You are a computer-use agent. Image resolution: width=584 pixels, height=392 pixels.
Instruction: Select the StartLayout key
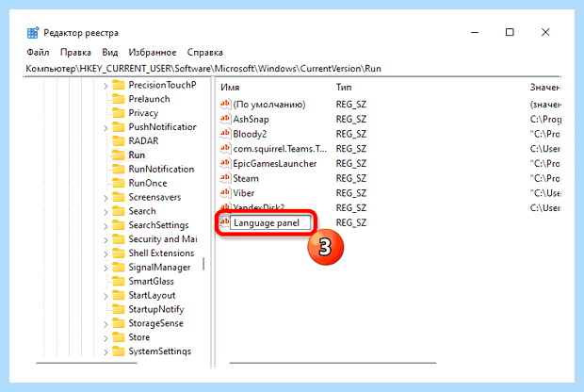click(152, 296)
